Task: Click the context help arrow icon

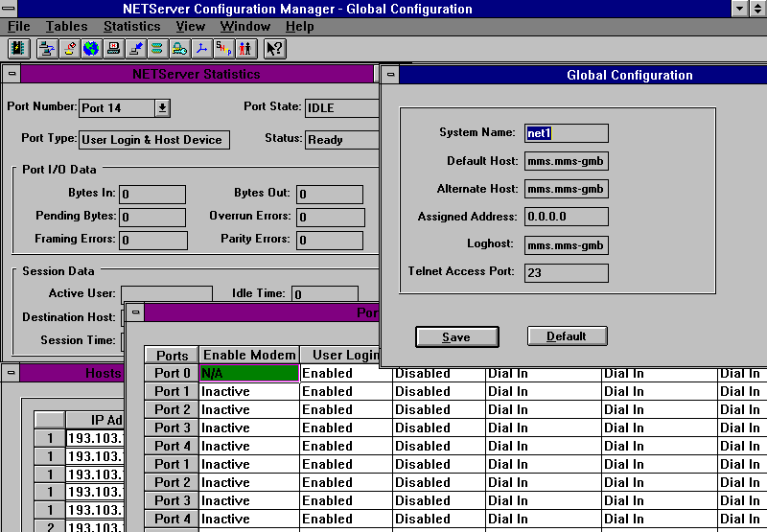Action: (274, 48)
